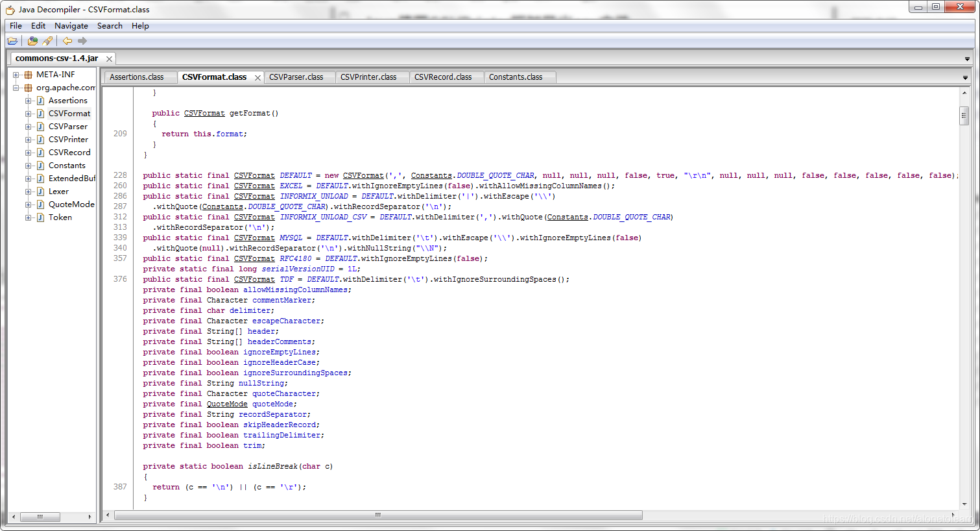Click the Open File folder toolbar icon
Screen dimensions: 980x531
(12, 41)
